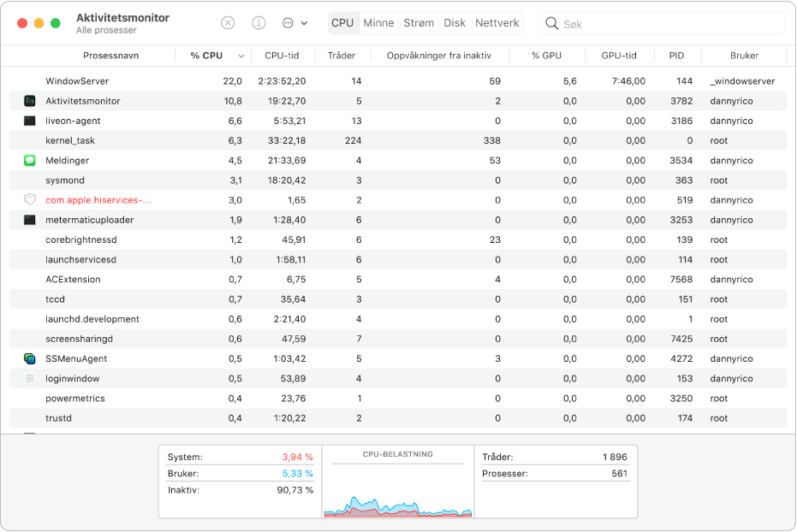Screen dimensions: 797x532
Task: Click WindowServer's CPU-tid value 2:23:52,20
Action: pos(283,81)
